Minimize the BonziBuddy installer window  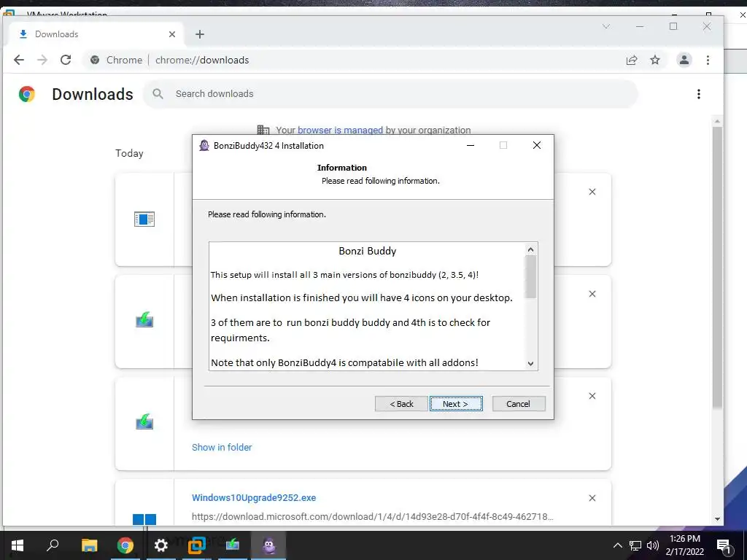(471, 145)
